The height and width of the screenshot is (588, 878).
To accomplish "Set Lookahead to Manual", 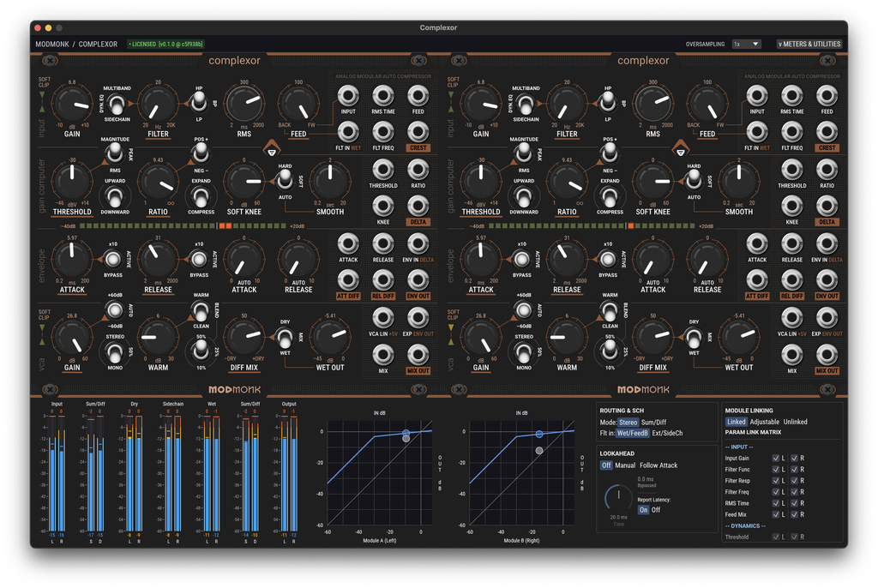I will [x=625, y=465].
